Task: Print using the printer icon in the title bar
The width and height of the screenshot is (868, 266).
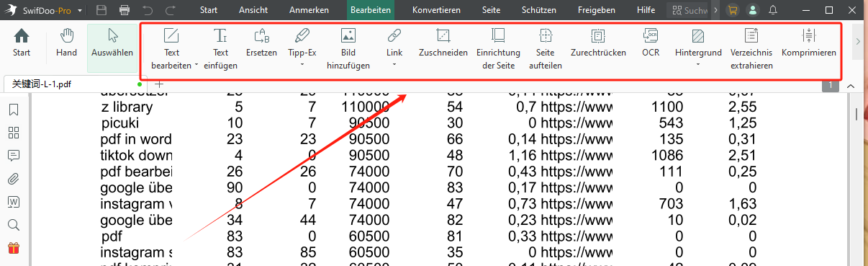Action: 125,10
